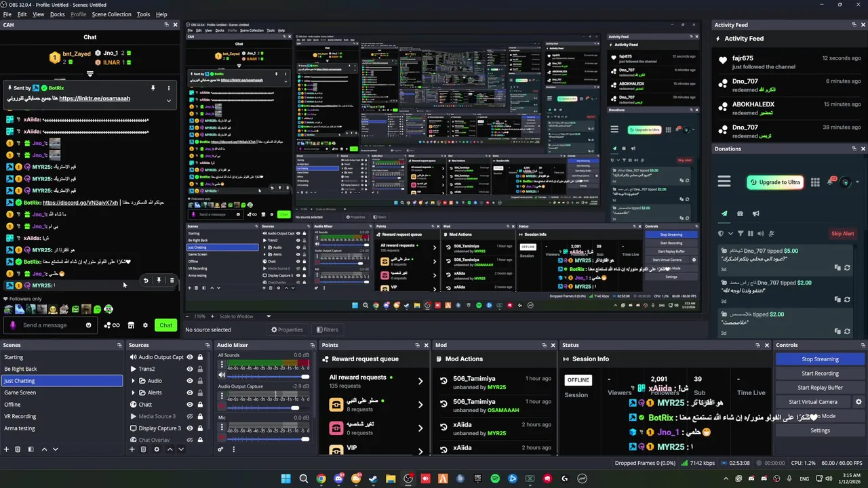Delete selected source with trash icon
This screenshot has height=488, width=868.
click(x=143, y=449)
